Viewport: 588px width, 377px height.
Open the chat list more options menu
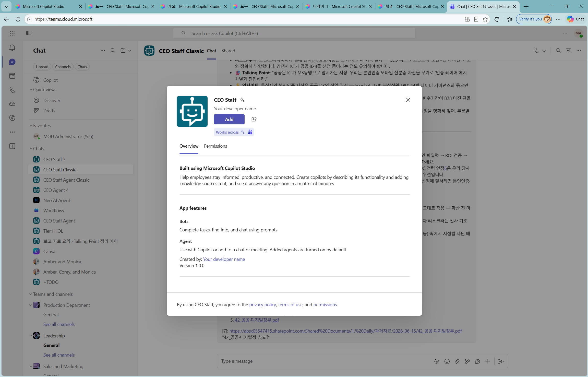pos(103,51)
